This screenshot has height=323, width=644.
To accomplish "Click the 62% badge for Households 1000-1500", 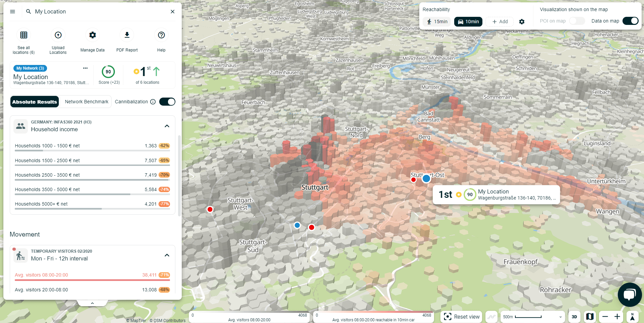I will tap(164, 146).
